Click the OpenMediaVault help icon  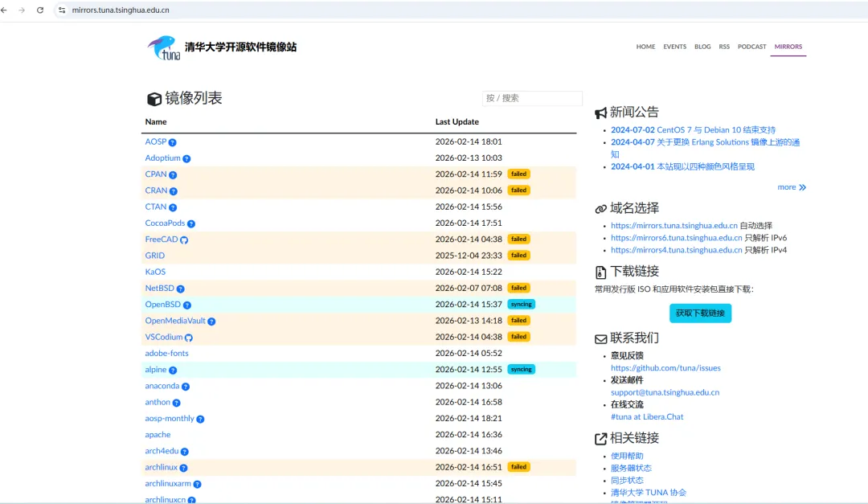click(x=211, y=322)
